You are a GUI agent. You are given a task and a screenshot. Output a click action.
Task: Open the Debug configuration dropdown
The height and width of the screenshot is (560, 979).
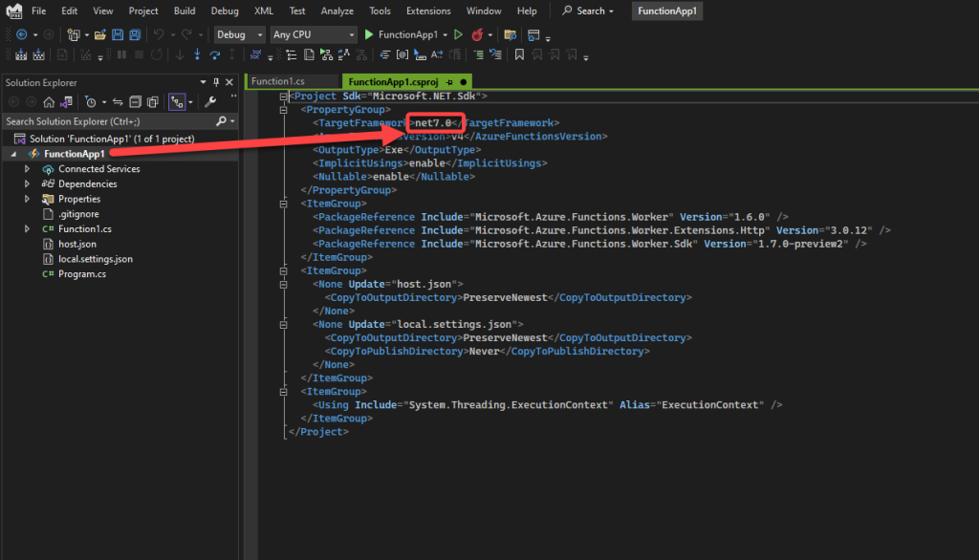(x=240, y=35)
